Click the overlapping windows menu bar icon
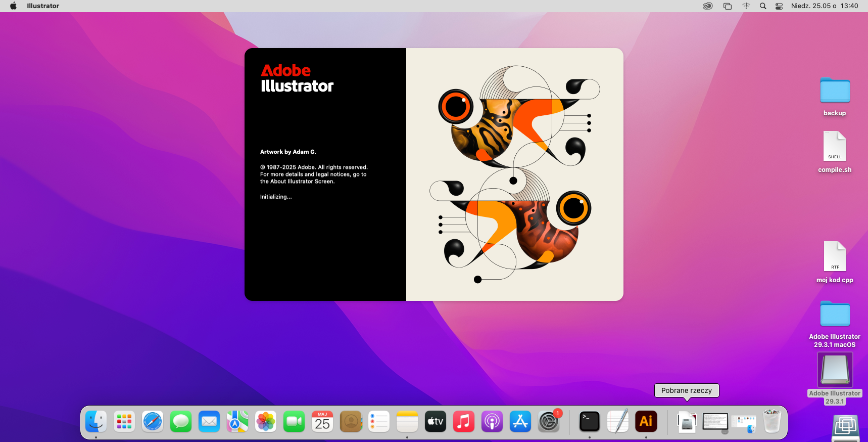 (x=728, y=6)
